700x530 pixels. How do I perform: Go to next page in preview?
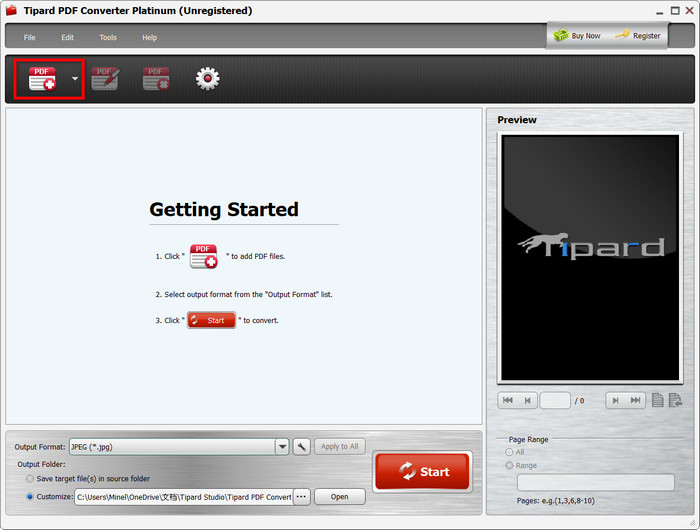615,400
